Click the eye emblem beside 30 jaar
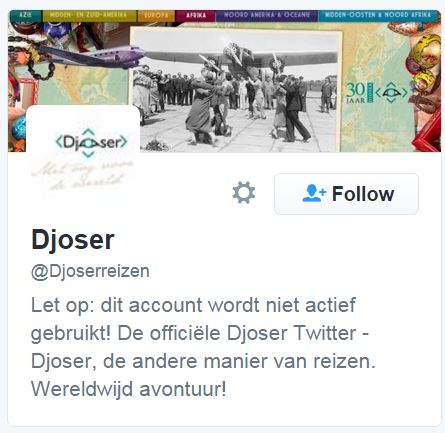 392,92
